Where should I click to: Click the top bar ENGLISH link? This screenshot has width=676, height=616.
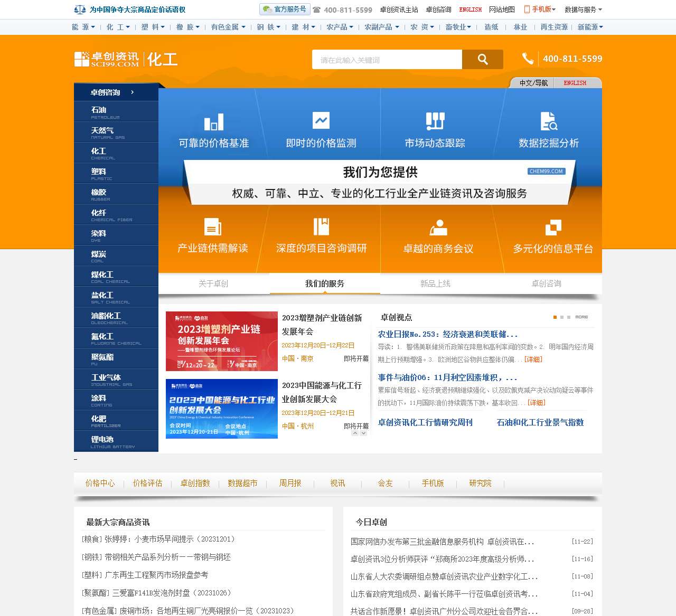tap(471, 10)
